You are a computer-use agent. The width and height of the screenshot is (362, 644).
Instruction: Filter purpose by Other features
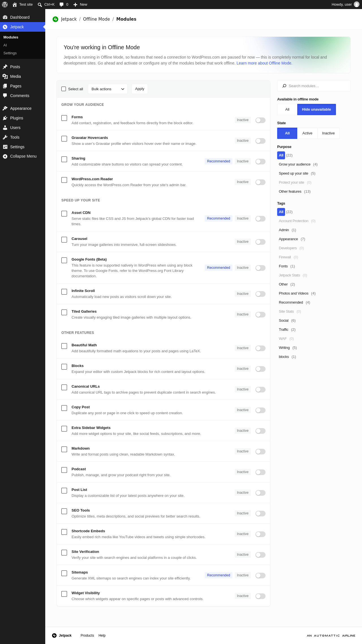(x=290, y=192)
